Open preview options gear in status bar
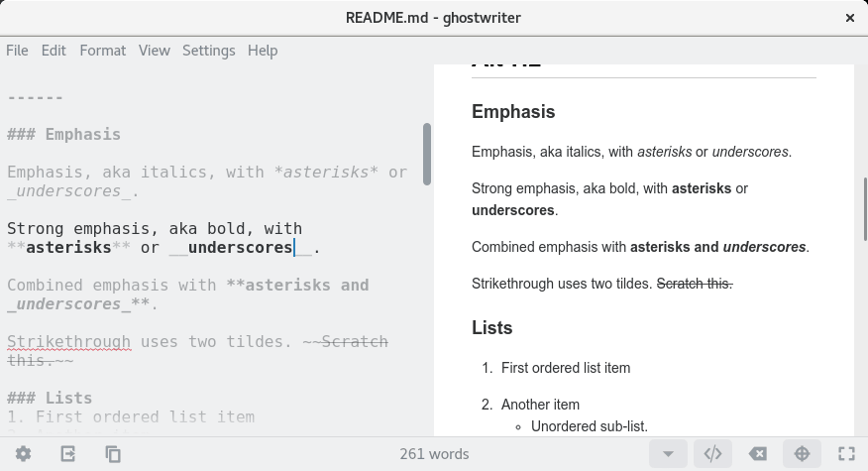Viewport: 868px width, 471px height. (23, 454)
